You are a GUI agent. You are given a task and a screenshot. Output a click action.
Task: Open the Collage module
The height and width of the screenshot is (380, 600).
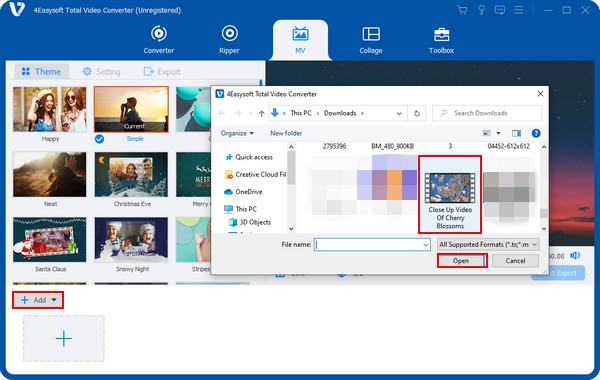[371, 40]
